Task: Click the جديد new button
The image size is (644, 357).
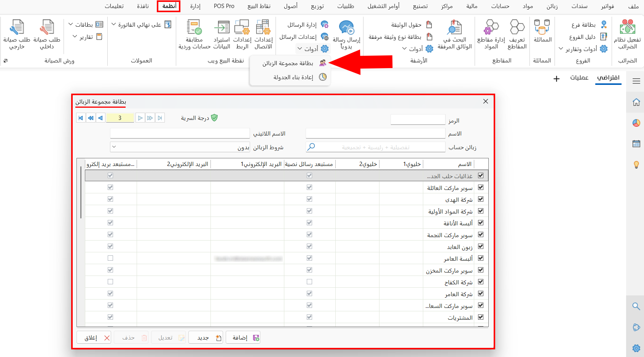Action: [x=206, y=338]
